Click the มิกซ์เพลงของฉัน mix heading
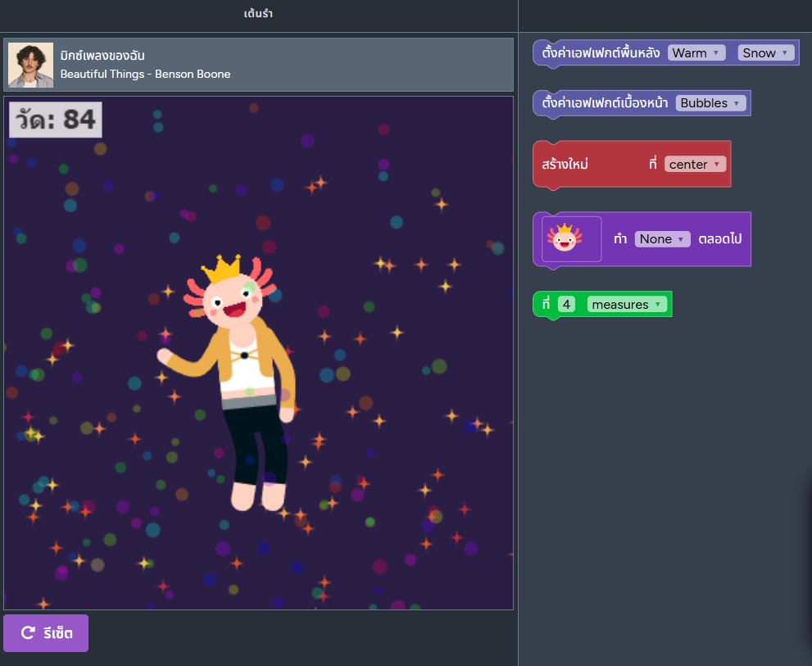 click(x=102, y=56)
